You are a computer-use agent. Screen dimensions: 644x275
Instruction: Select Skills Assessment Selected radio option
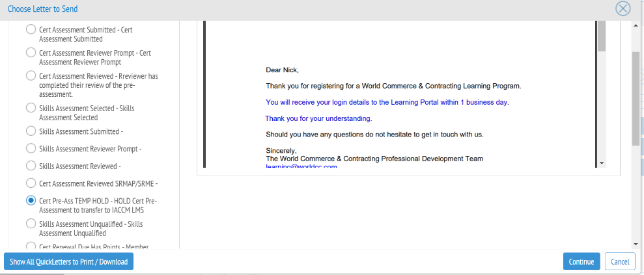31,108
